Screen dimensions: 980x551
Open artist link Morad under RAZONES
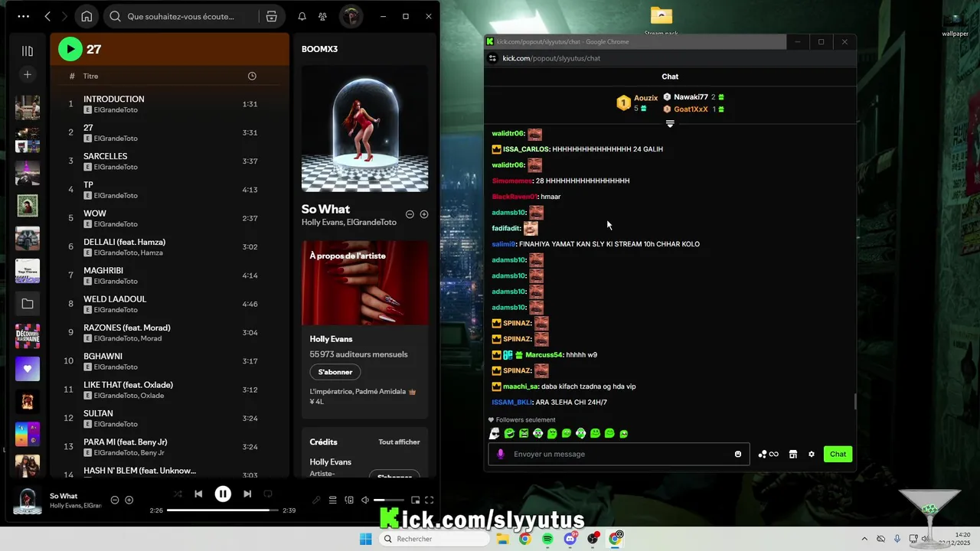152,338
